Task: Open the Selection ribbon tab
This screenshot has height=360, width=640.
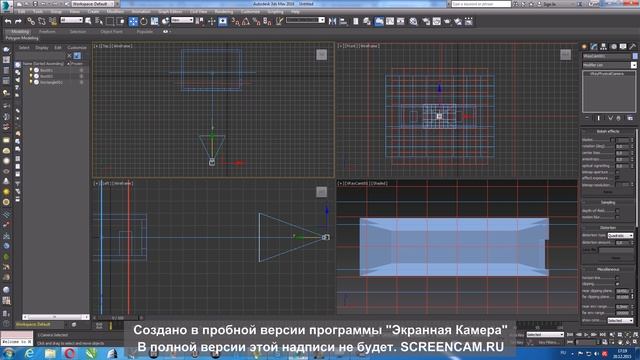Action: click(78, 31)
